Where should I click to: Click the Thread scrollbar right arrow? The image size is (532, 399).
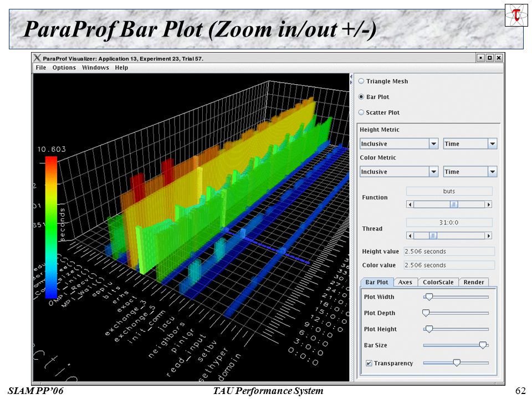tap(489, 236)
